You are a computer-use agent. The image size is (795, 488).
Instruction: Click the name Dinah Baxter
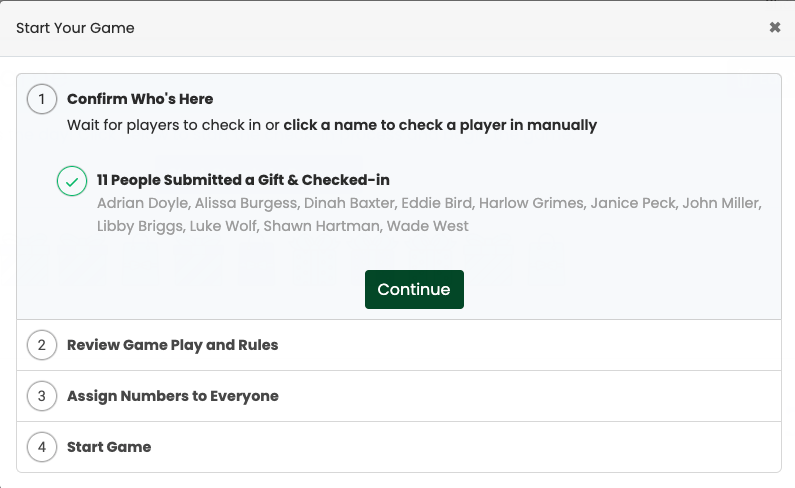(349, 203)
